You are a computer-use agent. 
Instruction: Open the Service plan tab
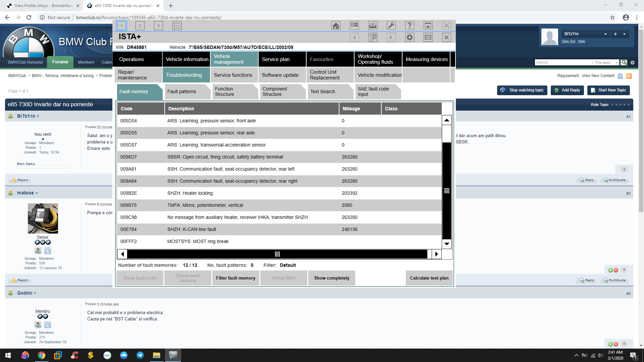click(282, 59)
